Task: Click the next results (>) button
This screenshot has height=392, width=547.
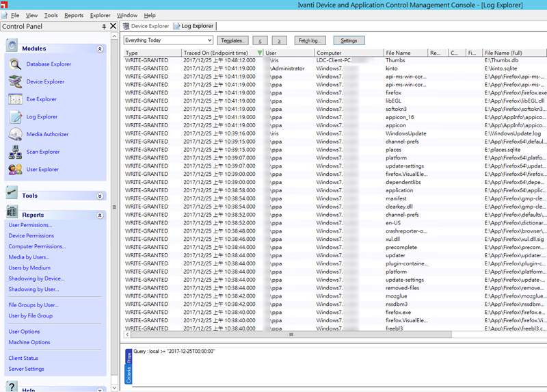Action: 279,40
